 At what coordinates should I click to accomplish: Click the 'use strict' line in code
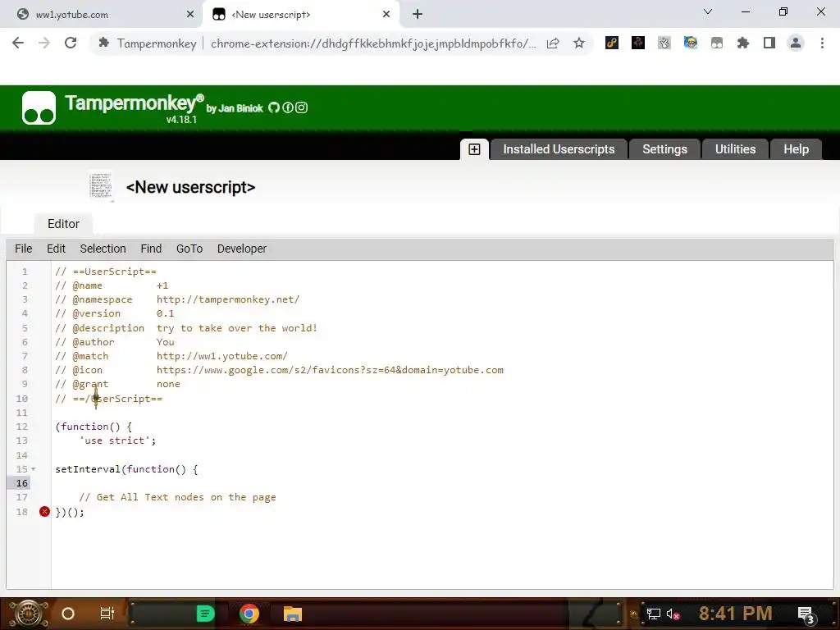coord(117,441)
